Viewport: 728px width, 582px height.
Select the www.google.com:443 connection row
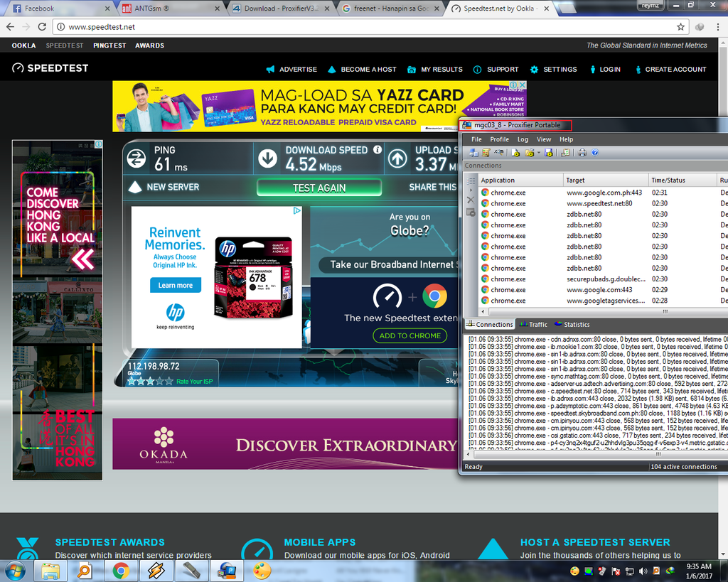coord(603,290)
